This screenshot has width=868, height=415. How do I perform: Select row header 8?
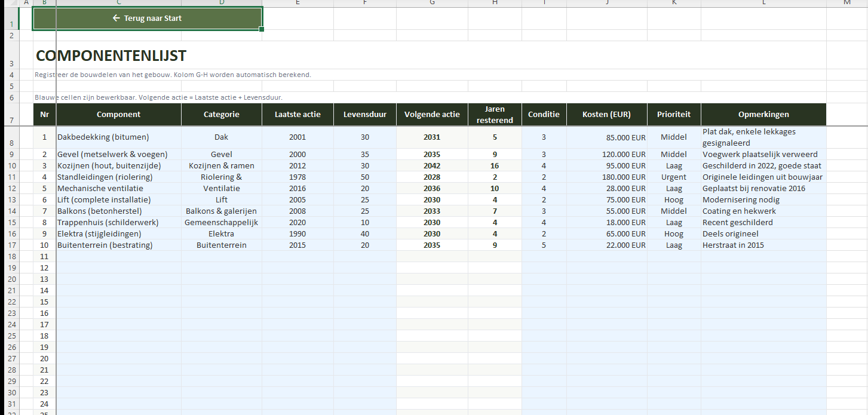pyautogui.click(x=10, y=137)
